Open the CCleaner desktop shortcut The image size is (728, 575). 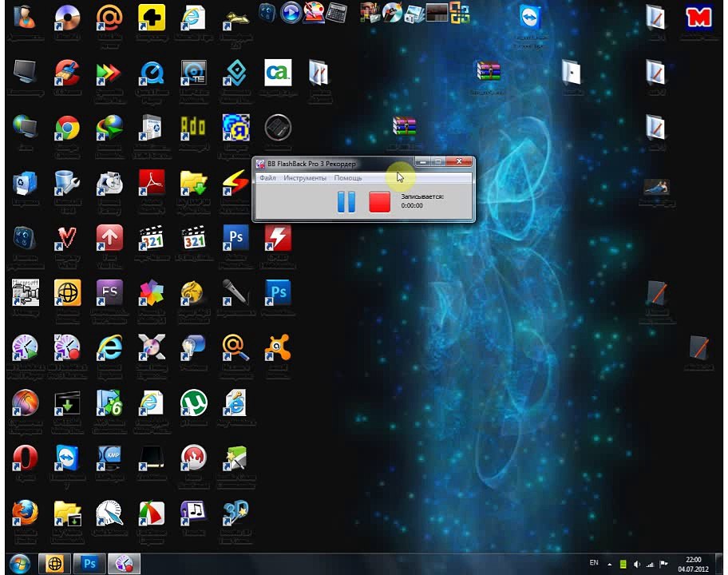tap(67, 73)
